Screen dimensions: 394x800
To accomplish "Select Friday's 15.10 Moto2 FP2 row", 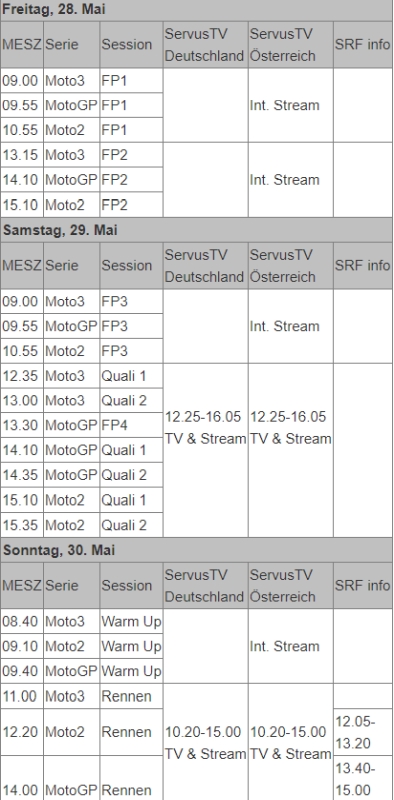I will click(x=82, y=205).
